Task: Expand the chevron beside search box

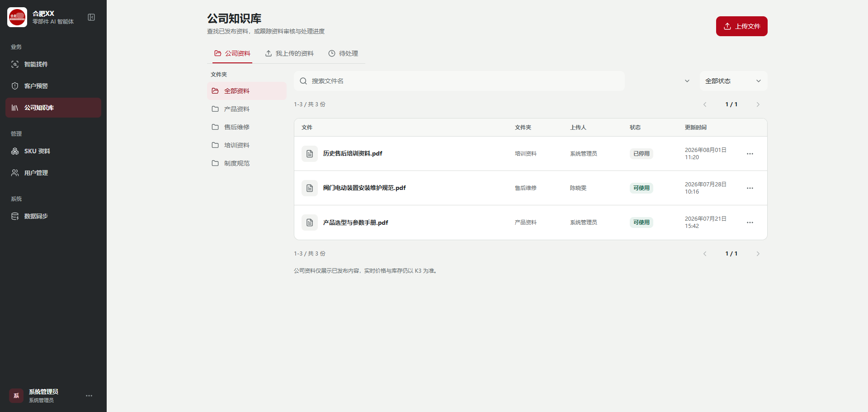Action: point(687,81)
